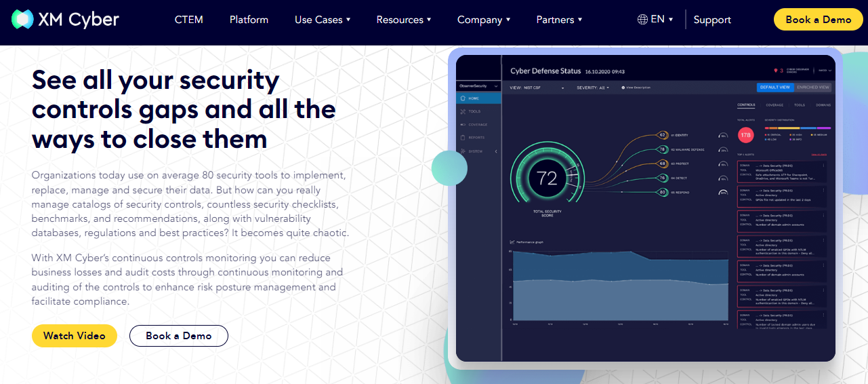This screenshot has width=868, height=384.
Task: Open the View NIST CSF dropdown
Action: pos(537,88)
